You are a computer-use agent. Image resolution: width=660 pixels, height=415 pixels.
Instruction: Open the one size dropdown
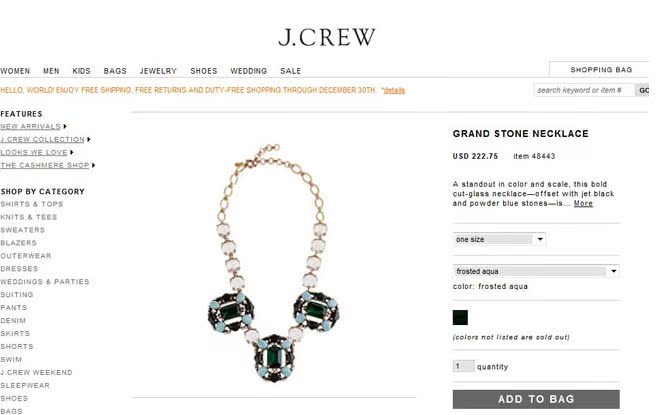499,239
